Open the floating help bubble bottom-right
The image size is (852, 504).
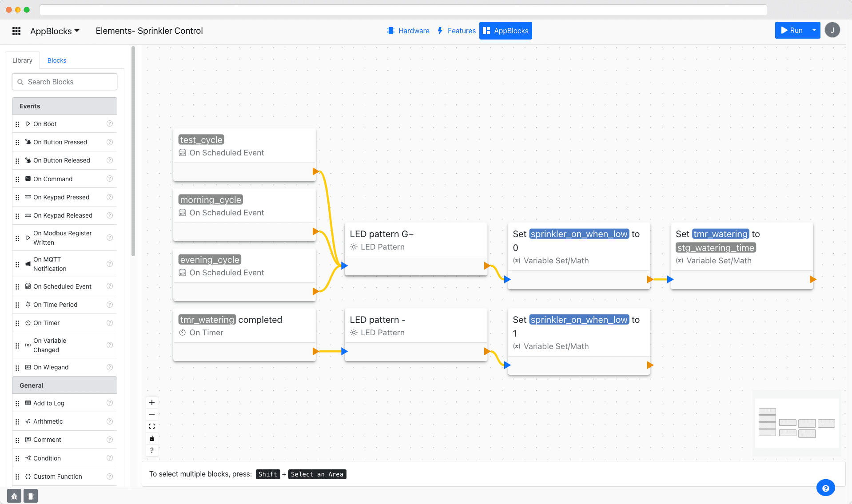pyautogui.click(x=825, y=488)
